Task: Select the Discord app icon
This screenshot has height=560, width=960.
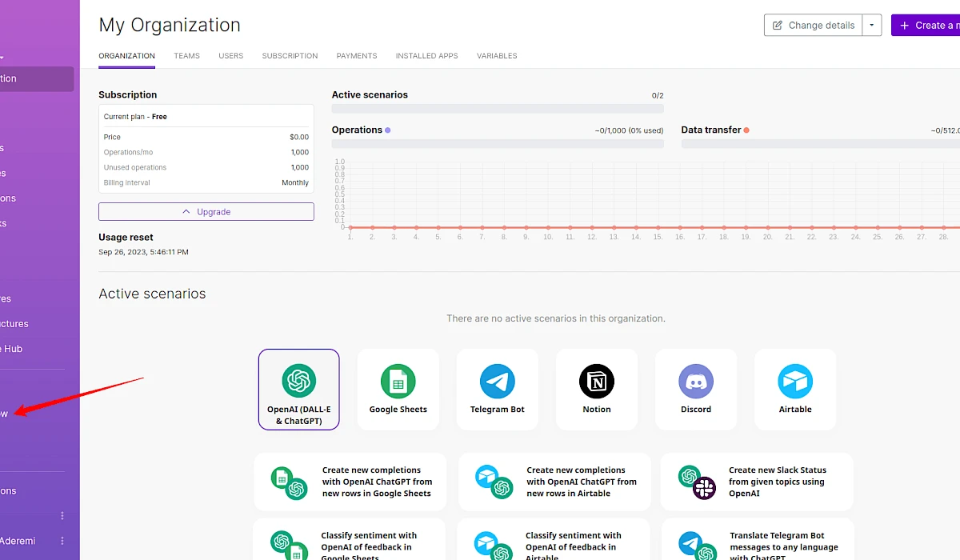Action: [x=696, y=381]
